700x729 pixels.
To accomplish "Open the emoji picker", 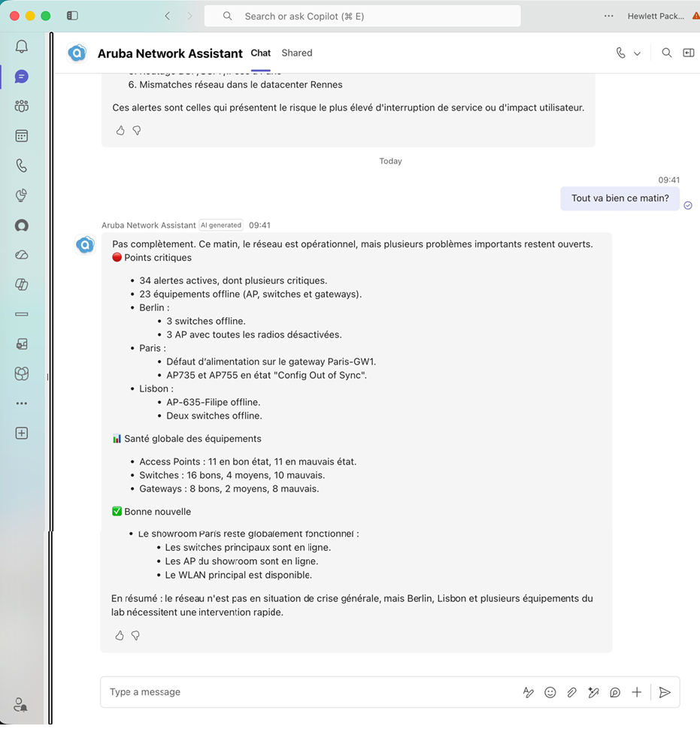I will [x=550, y=692].
